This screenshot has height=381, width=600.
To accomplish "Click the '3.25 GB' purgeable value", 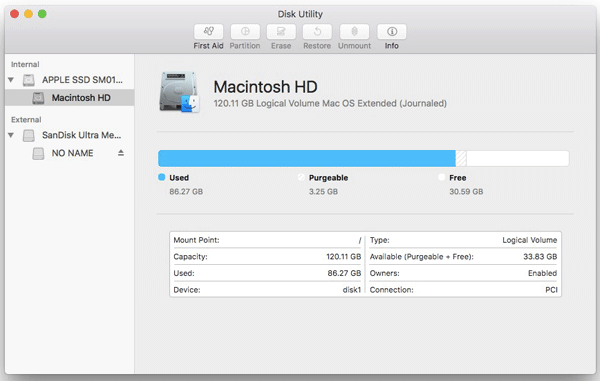I will pyautogui.click(x=323, y=191).
